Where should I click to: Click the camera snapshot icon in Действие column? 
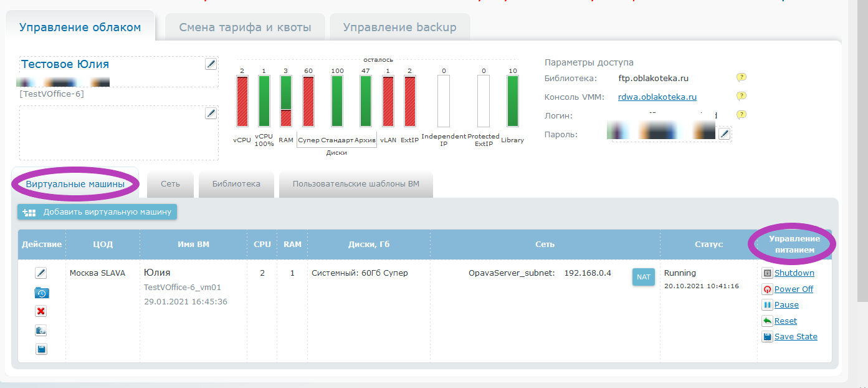(x=41, y=331)
